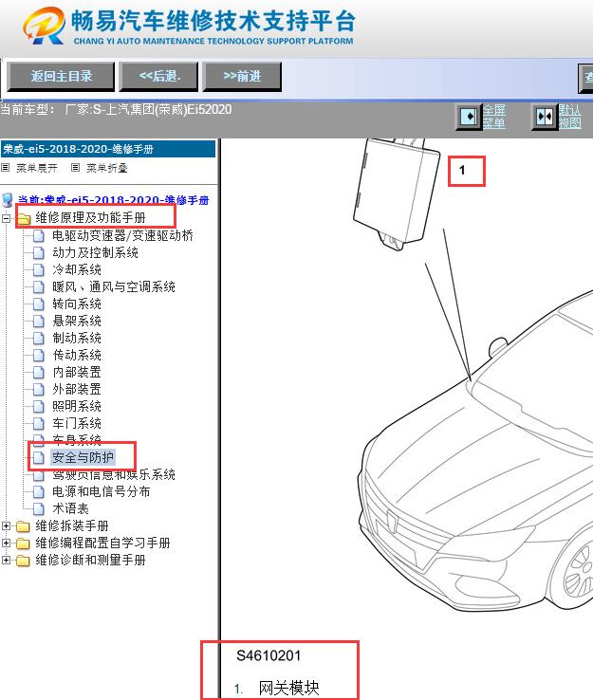This screenshot has height=700, width=593.
Task: Collapse the 维修原理及功能手册 folder
Action: tap(6, 218)
